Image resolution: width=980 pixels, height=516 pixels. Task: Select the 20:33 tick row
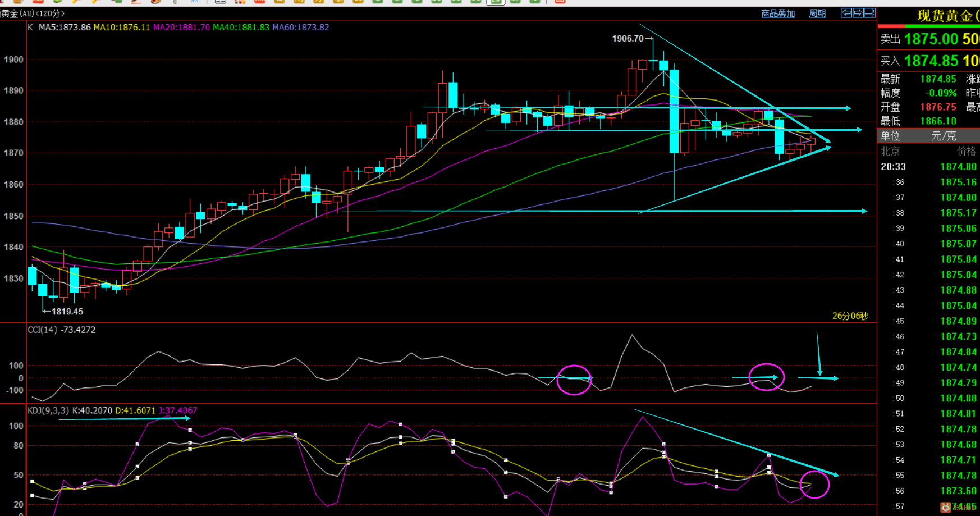pos(928,167)
